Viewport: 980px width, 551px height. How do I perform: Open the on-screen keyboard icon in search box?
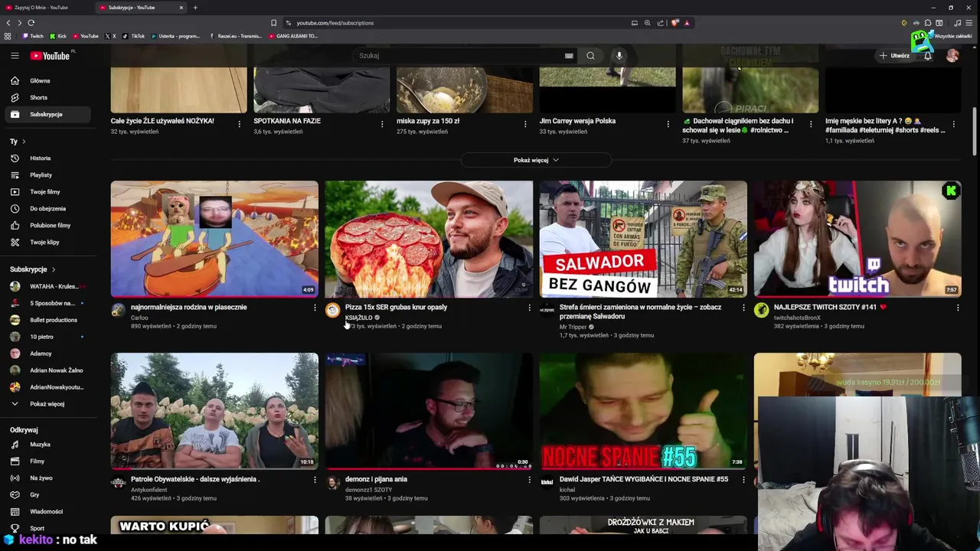tap(569, 56)
